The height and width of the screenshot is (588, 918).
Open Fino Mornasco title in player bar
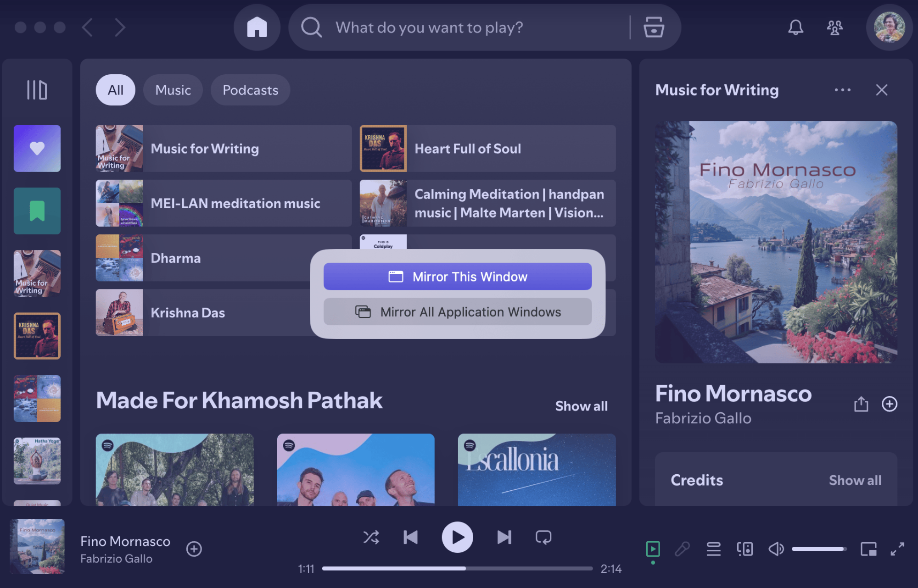pyautogui.click(x=125, y=541)
